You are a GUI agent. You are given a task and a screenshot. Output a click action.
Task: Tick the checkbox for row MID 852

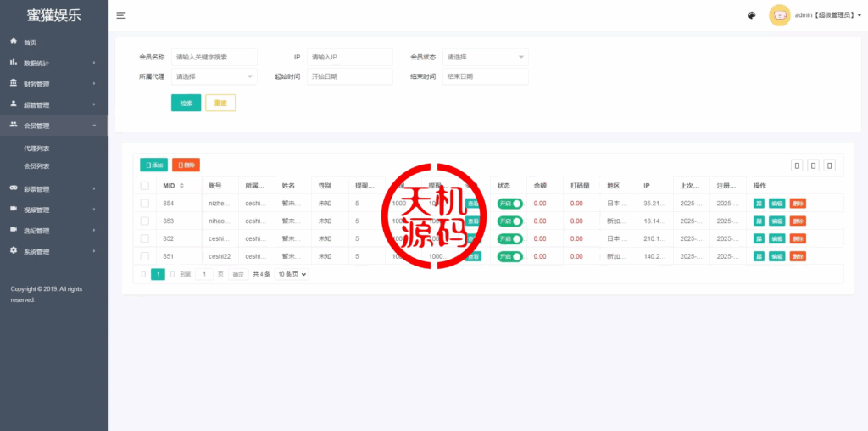point(144,238)
